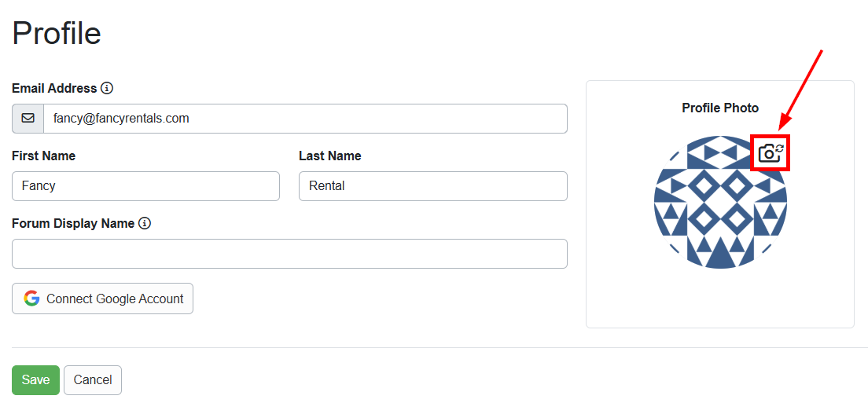868x403 pixels.
Task: Click the info icon beside Email Address
Action: pyautogui.click(x=107, y=88)
